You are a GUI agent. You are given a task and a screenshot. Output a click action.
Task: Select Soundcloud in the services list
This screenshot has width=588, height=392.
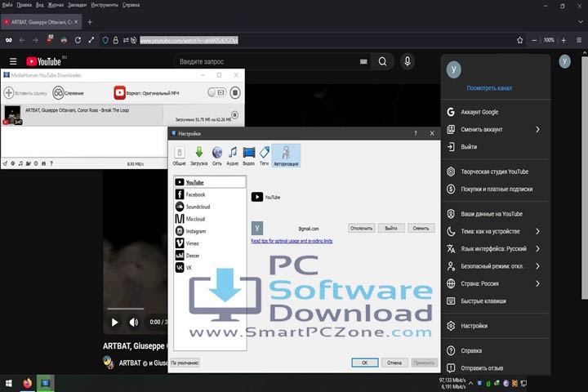coord(210,207)
